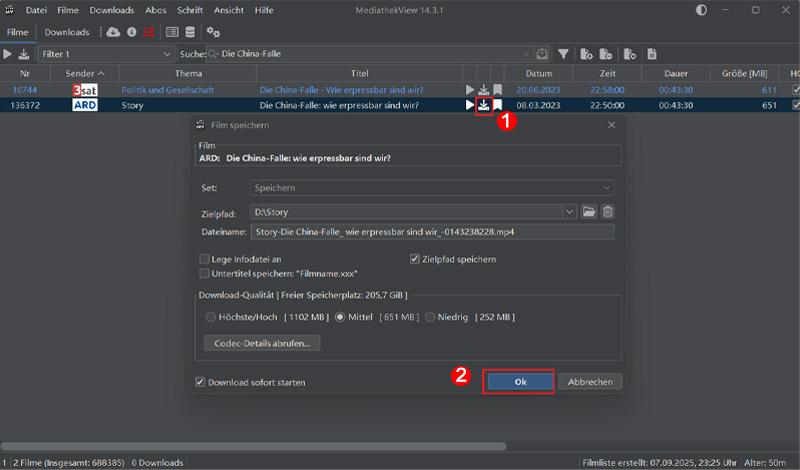Play selected film with toolbar play icon
The image size is (800, 470).
click(8, 54)
